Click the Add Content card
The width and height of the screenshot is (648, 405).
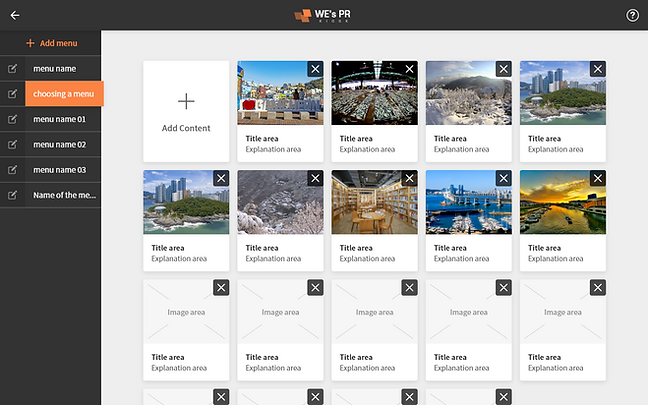[186, 111]
